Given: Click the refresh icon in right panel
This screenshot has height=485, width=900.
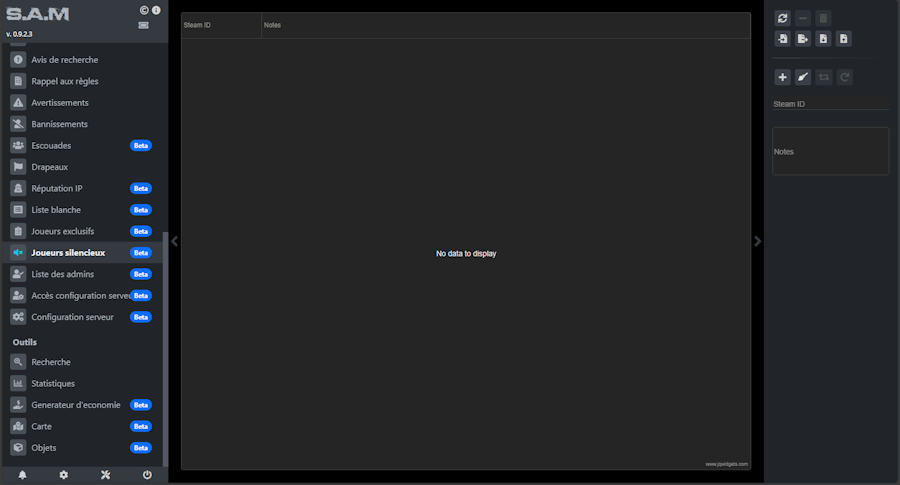Looking at the screenshot, I should point(783,18).
